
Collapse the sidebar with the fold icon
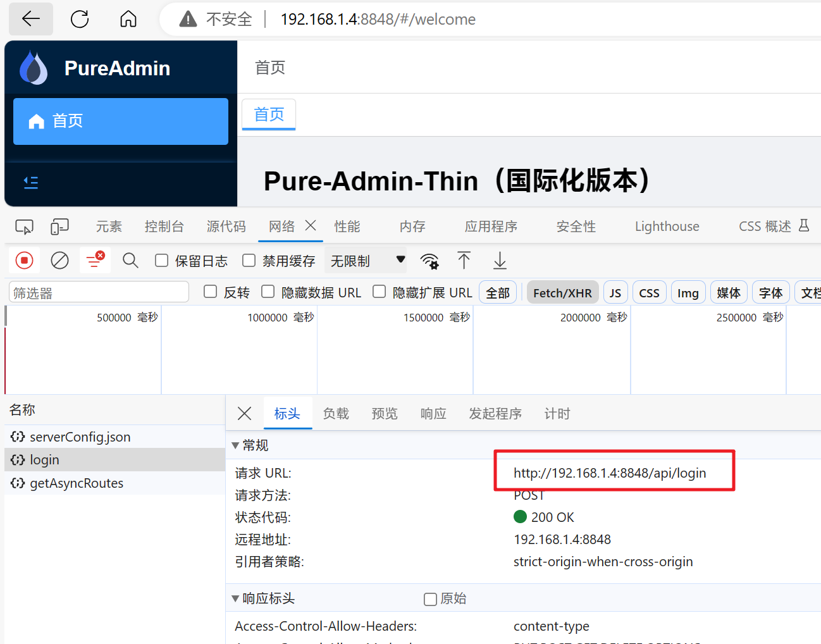[x=31, y=183]
